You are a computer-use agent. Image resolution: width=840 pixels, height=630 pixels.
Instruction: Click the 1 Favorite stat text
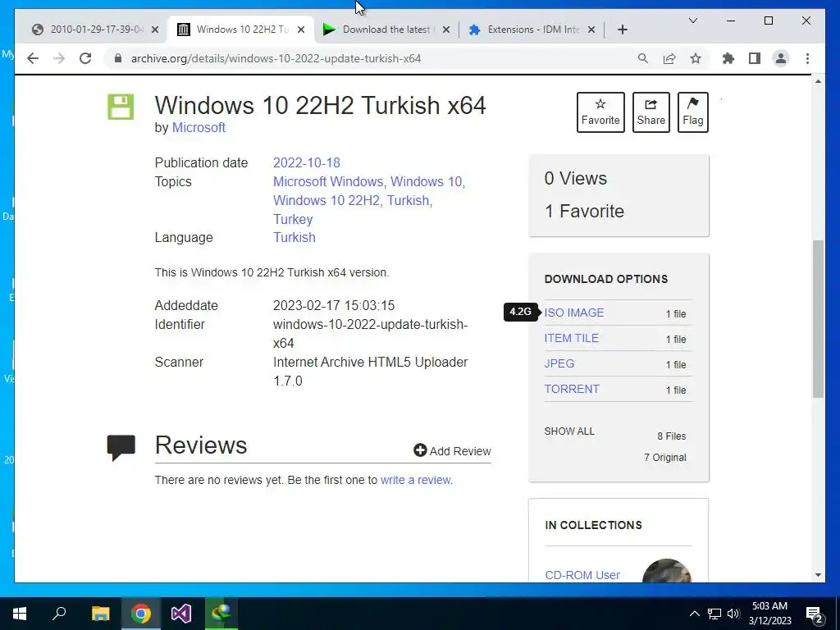coord(584,211)
